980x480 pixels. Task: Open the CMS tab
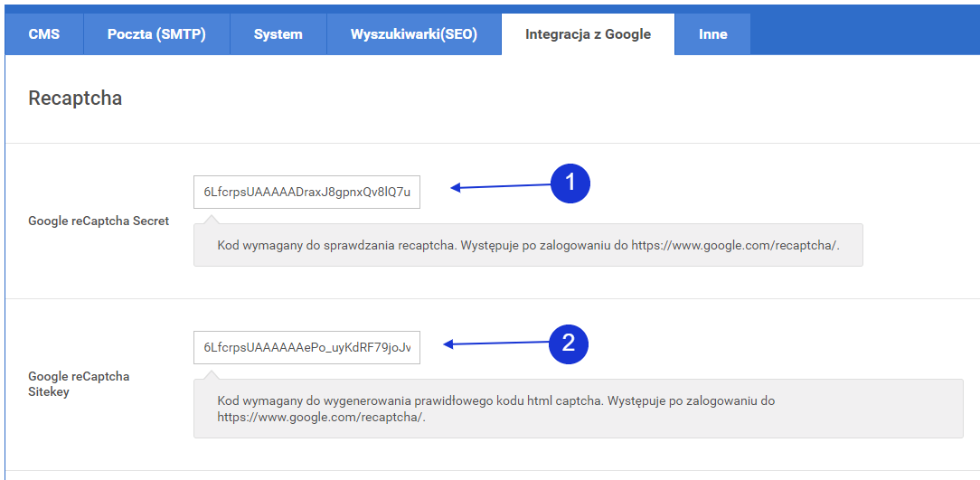(x=44, y=34)
